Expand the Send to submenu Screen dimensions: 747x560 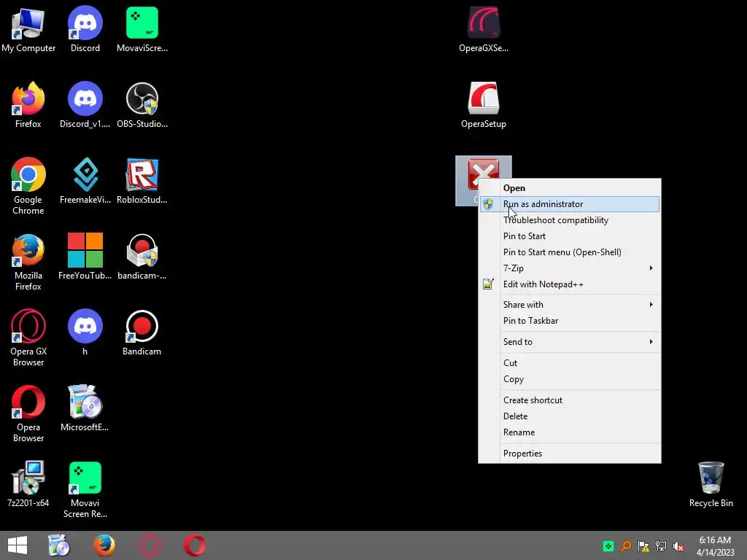569,342
